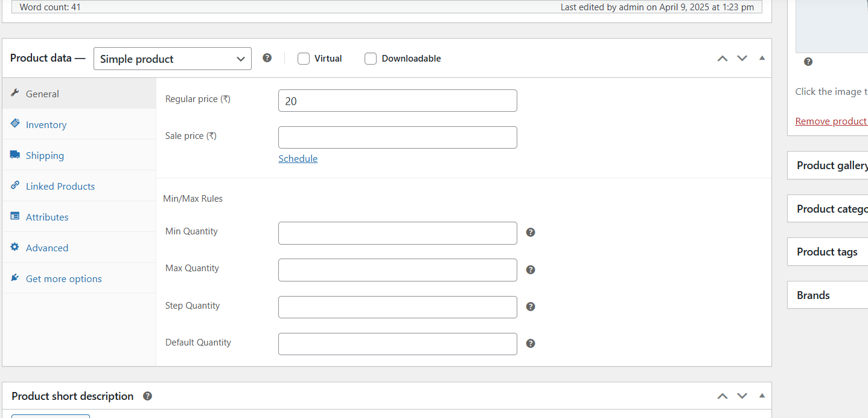
Task: Click the gear icon next to Advanced
Action: click(x=14, y=246)
